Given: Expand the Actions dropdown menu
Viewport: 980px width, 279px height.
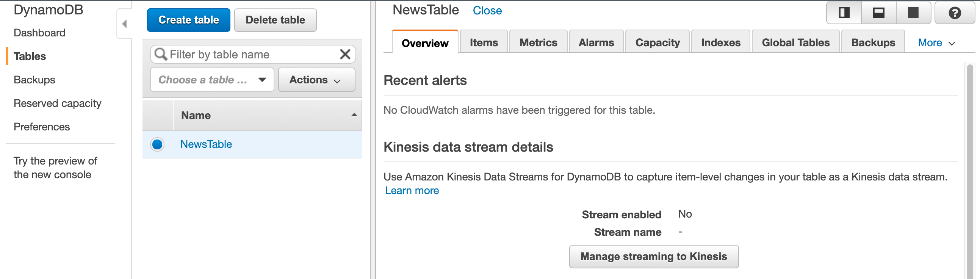Looking at the screenshot, I should (x=316, y=80).
